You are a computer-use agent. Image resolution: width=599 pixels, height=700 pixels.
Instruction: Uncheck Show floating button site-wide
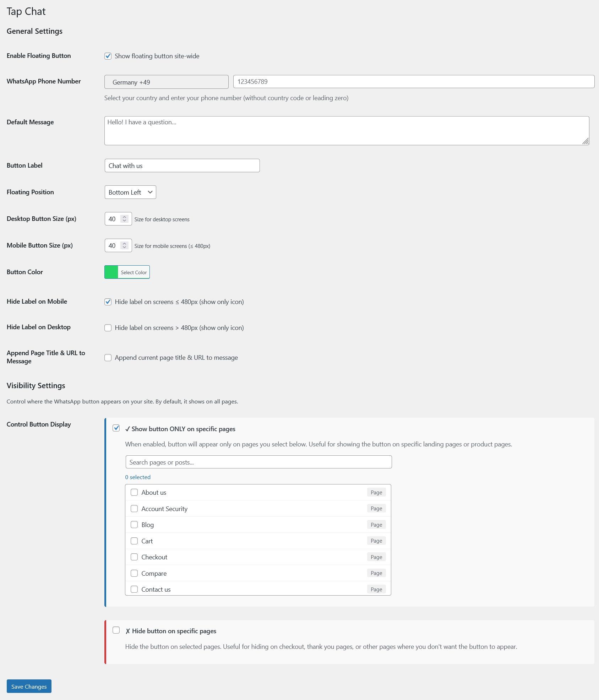point(108,56)
